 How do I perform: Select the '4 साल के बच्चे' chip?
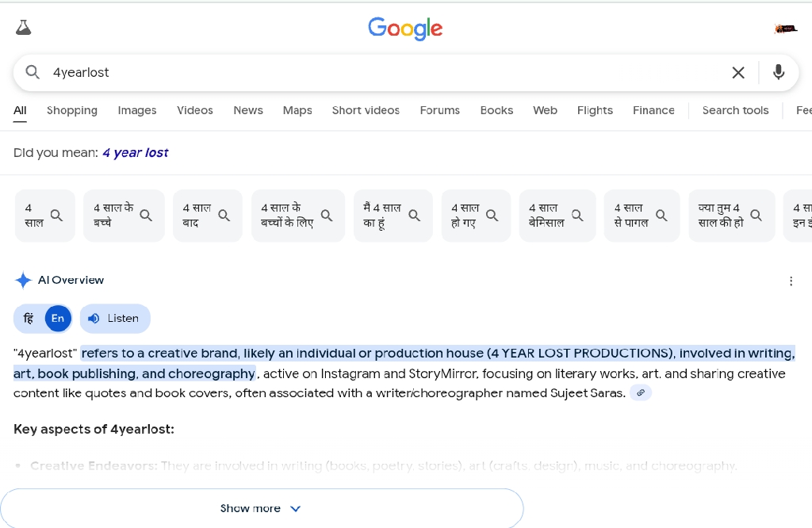click(x=124, y=216)
